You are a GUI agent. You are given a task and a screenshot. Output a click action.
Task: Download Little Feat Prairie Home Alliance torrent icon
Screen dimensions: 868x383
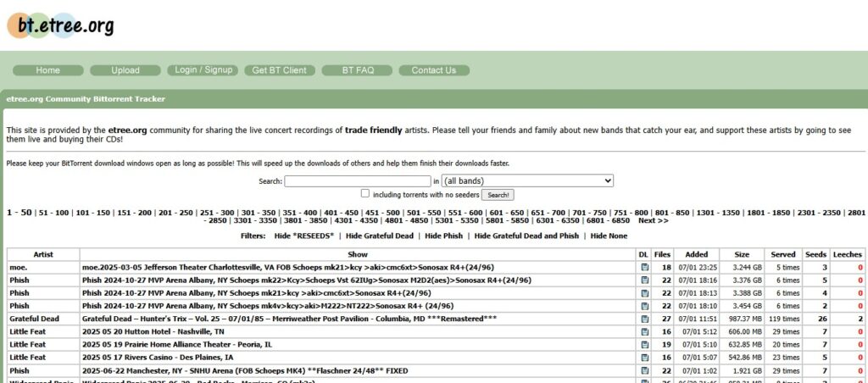tap(644, 345)
